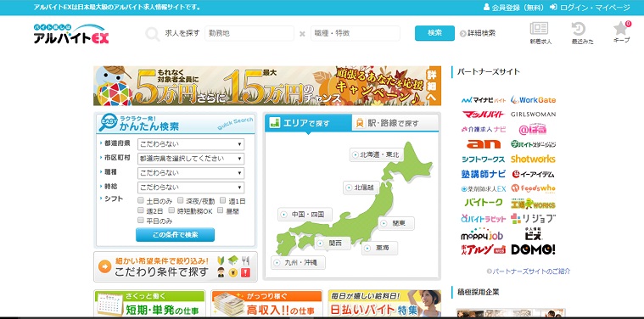644x319 pixels.
Task: Open the 新着求人 newspaper icon
Action: point(539,29)
